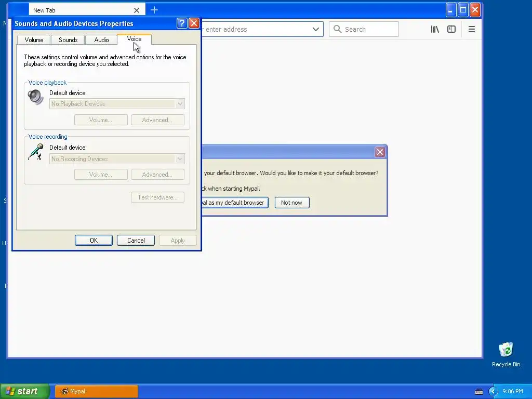Click Not now in default browser prompt

click(x=292, y=203)
